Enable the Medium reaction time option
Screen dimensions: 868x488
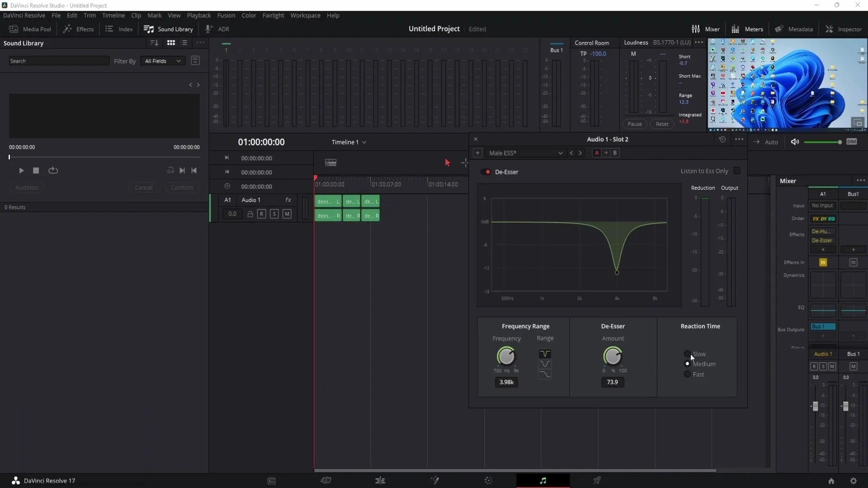click(687, 363)
